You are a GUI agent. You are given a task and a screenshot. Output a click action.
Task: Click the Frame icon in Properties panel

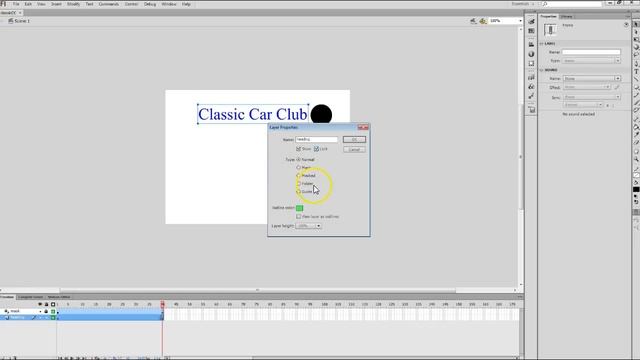point(550,29)
